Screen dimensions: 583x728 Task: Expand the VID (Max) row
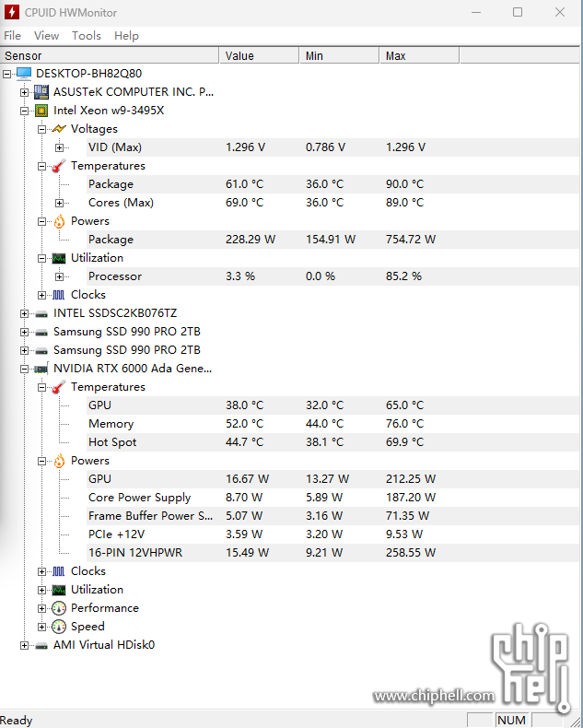coord(60,147)
